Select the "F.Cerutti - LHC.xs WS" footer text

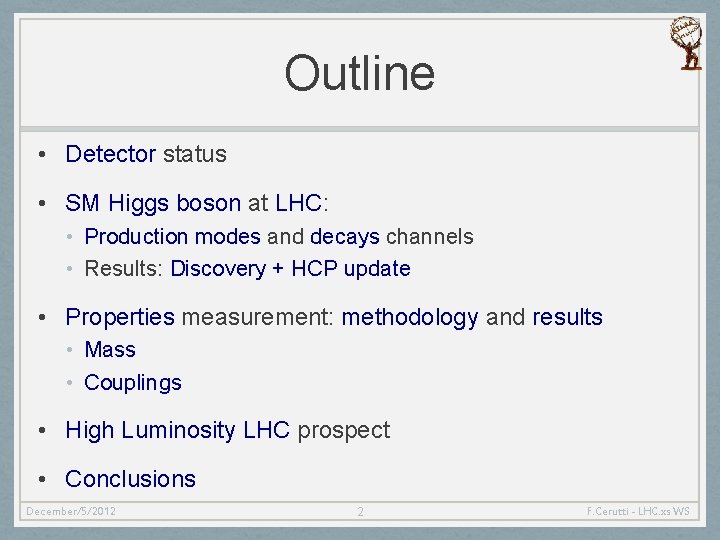[637, 511]
